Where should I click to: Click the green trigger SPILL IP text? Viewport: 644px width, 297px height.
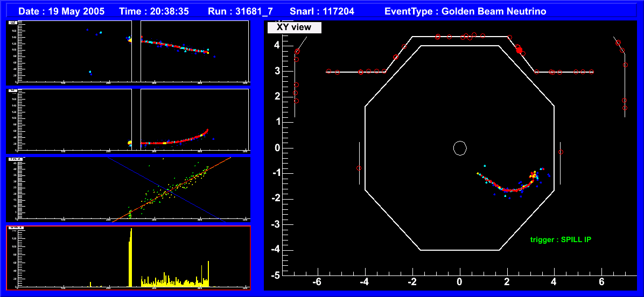coord(560,239)
